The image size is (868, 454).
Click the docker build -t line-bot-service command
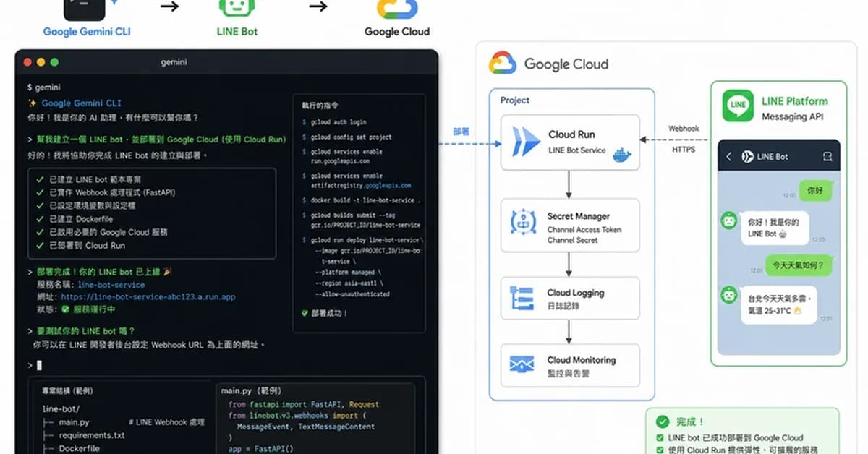click(365, 200)
